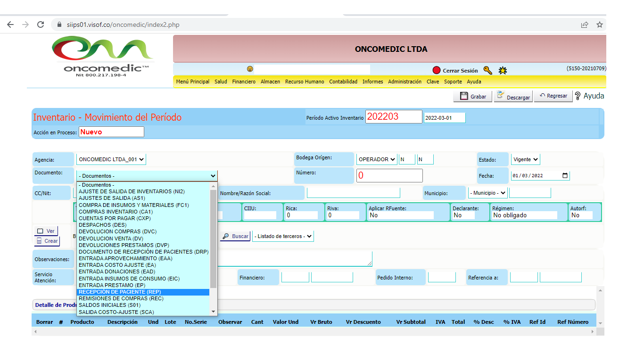Open the Municipio dropdown
Image resolution: width=644 pixels, height=362 pixels.
click(487, 193)
